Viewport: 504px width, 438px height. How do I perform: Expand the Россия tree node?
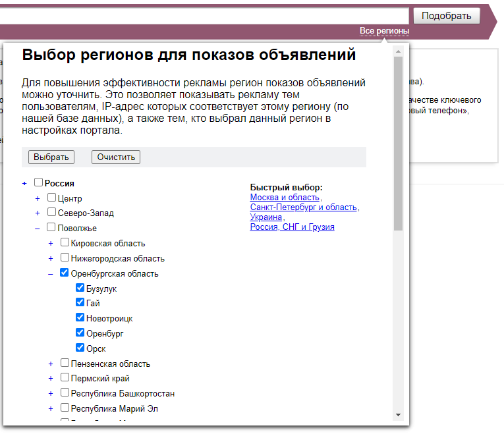point(24,184)
